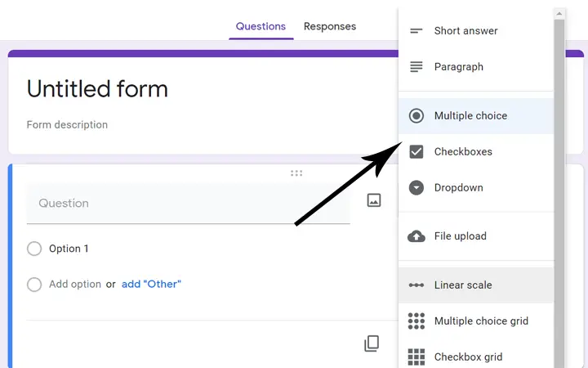Click the question type menu scrollbar thumb
588x368 pixels.
pos(559,193)
